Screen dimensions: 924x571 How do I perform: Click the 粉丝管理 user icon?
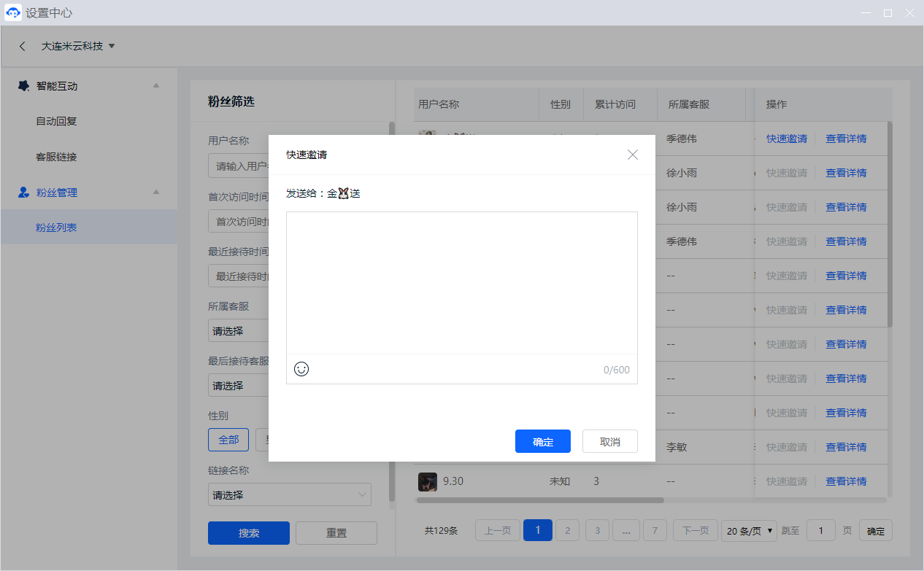pos(23,193)
